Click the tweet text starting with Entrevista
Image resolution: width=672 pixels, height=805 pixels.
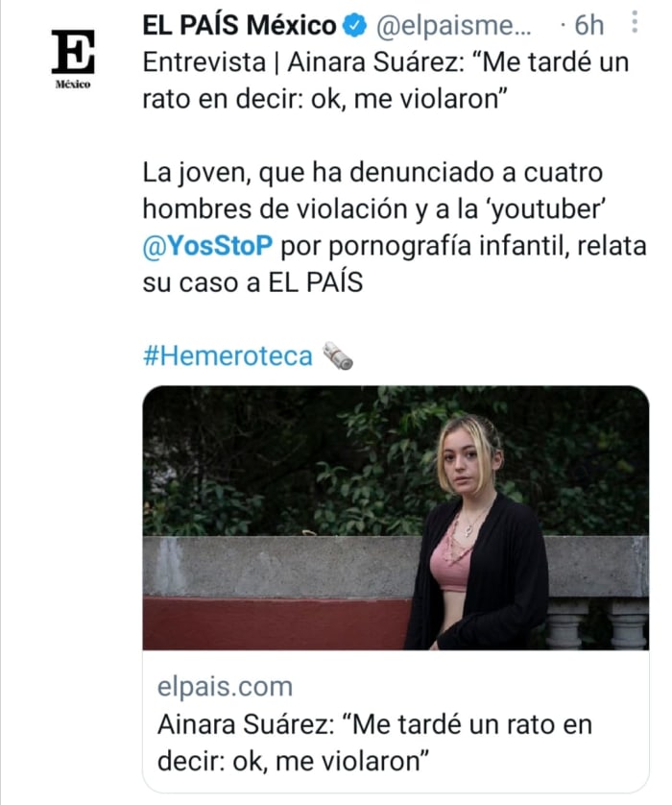click(x=386, y=81)
